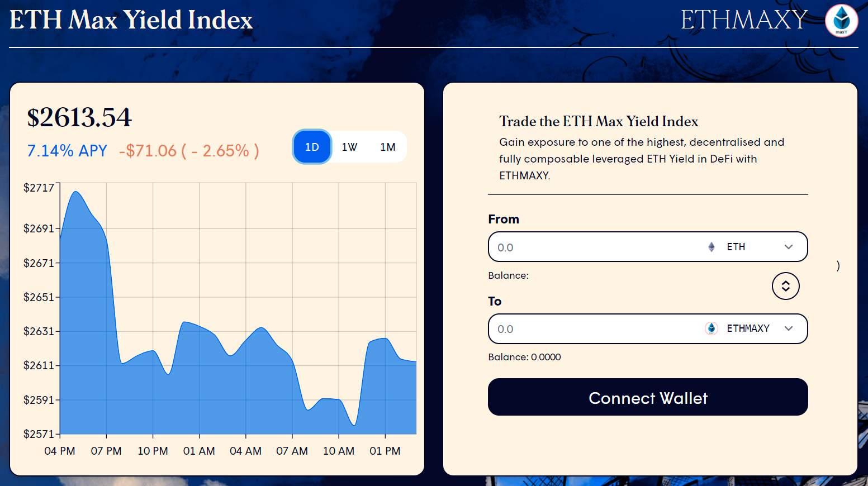
Task: Click the 10 AM label on chart axis
Action: (339, 451)
